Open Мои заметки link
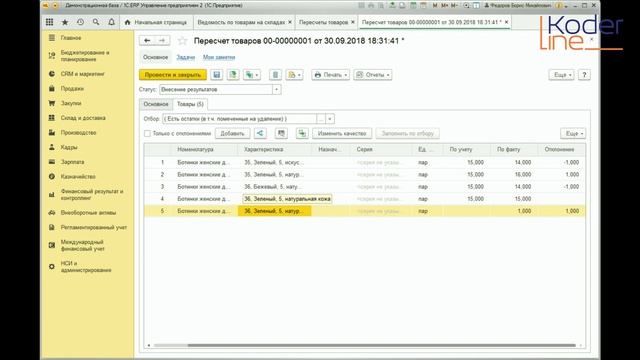640x360 pixels. [x=219, y=57]
